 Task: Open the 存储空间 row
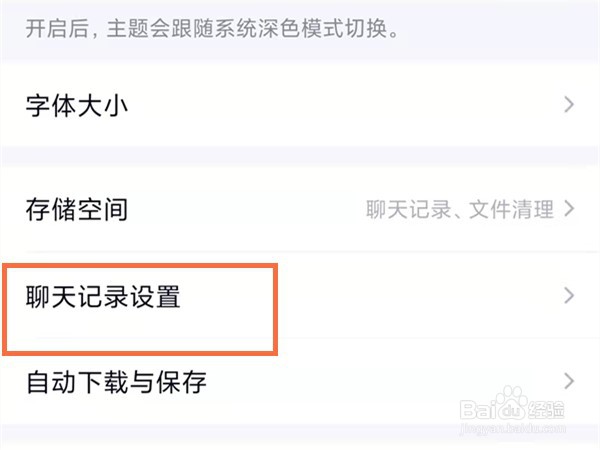coord(90,210)
